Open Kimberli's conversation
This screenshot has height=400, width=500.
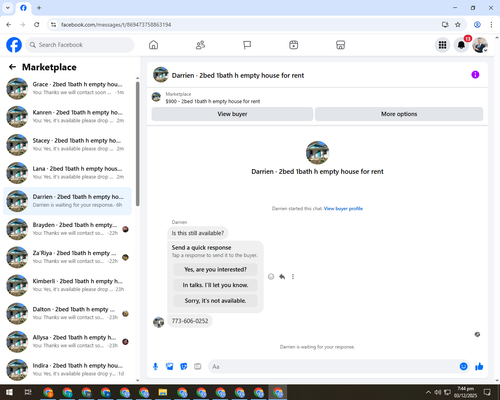(68, 285)
